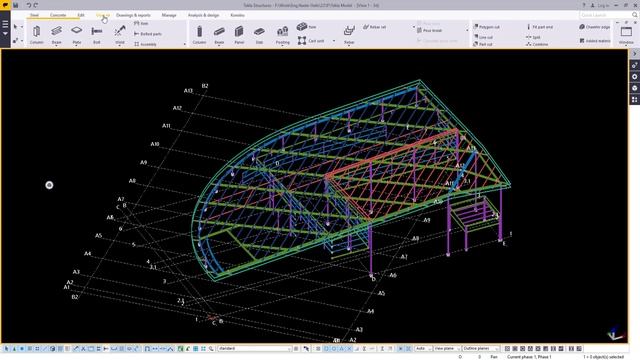The width and height of the screenshot is (640, 360).
Task: Open the Edit ribbon tab
Action: (x=81, y=15)
